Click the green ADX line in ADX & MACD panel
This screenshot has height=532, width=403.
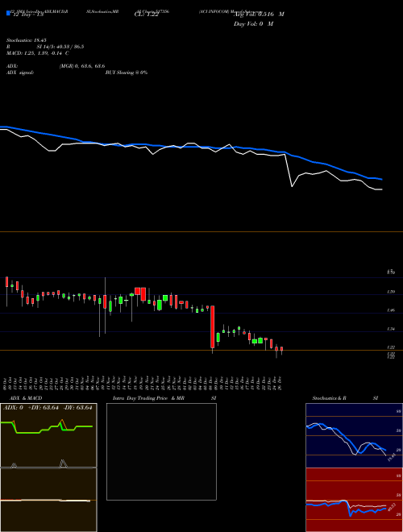point(47,427)
